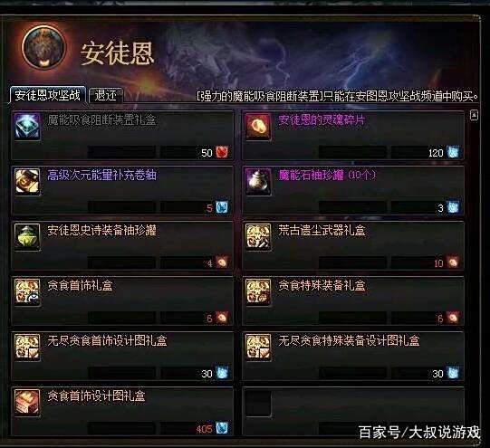The image size is (490, 448).
Task: Click the 无尽贪食特殊装备设计图礼盒 item name
Action: 349,340
